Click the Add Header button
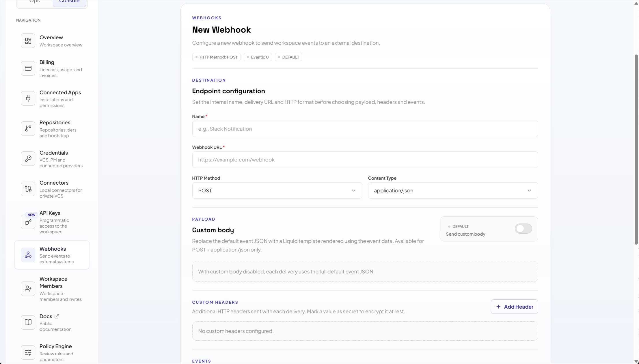The image size is (639, 364). (514, 307)
